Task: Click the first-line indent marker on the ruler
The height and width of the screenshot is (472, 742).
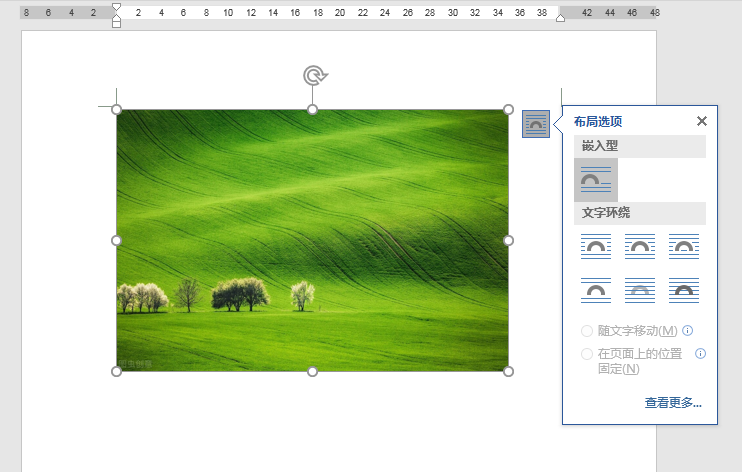Action: tap(116, 7)
